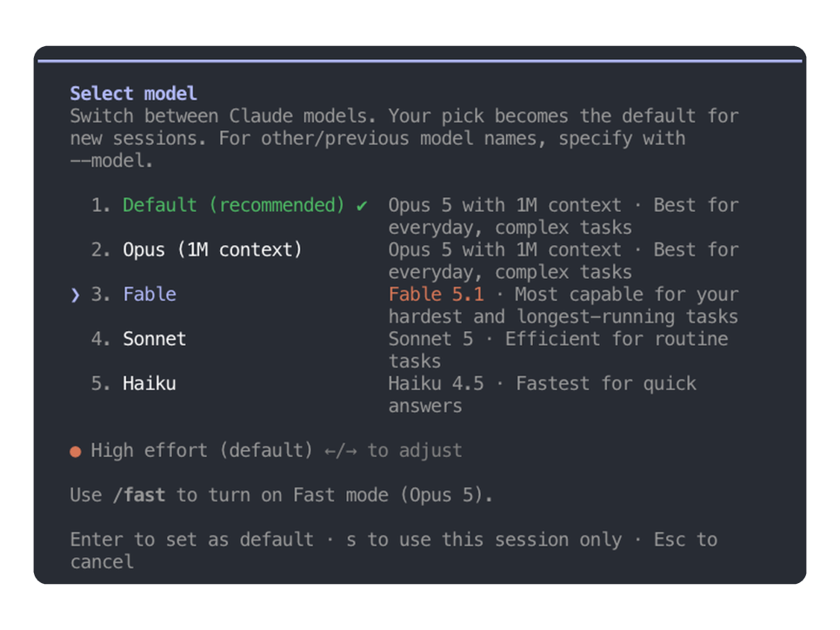Screen dimensions: 840x630
Task: Click number 4 beside Sonnet
Action: coord(101,339)
